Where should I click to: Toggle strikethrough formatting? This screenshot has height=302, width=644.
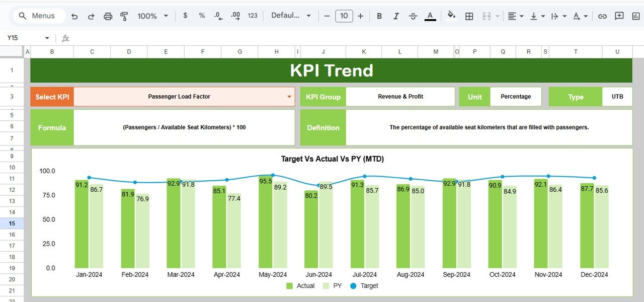pos(413,16)
